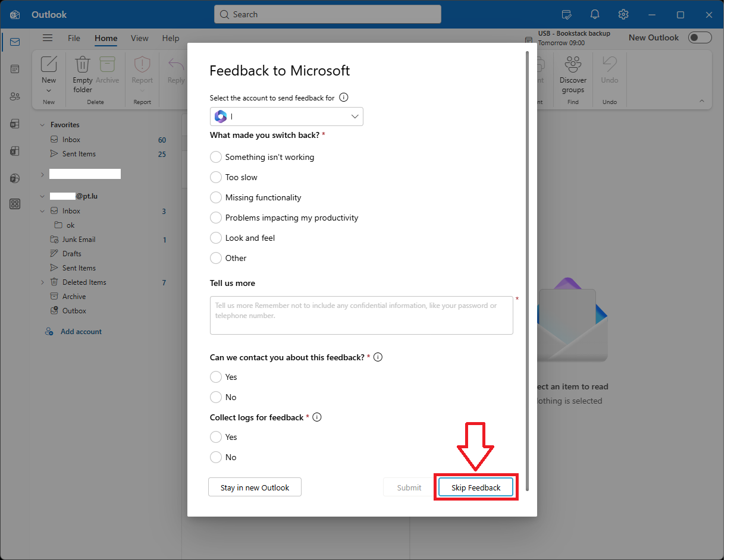Viewport: 731px width, 560px height.
Task: Open the People contacts icon in sidebar
Action: 15,96
